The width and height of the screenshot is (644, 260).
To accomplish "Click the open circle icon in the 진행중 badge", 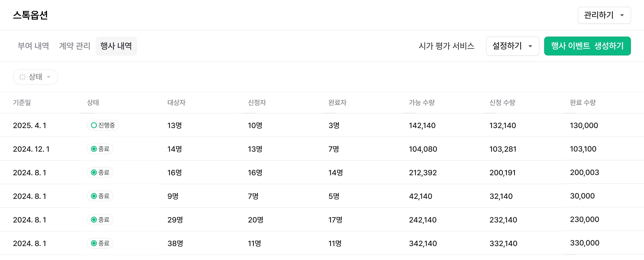I will click(94, 125).
